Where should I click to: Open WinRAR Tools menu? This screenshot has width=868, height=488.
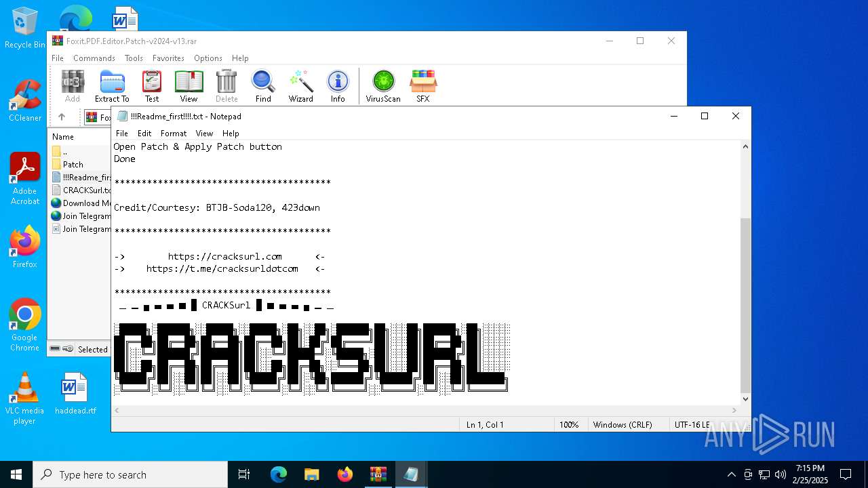click(x=134, y=58)
